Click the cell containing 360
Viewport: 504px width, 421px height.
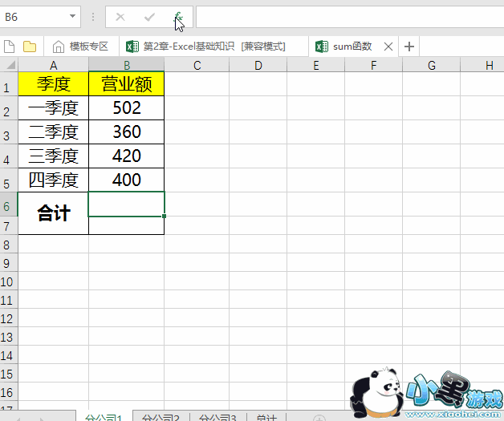click(x=127, y=132)
